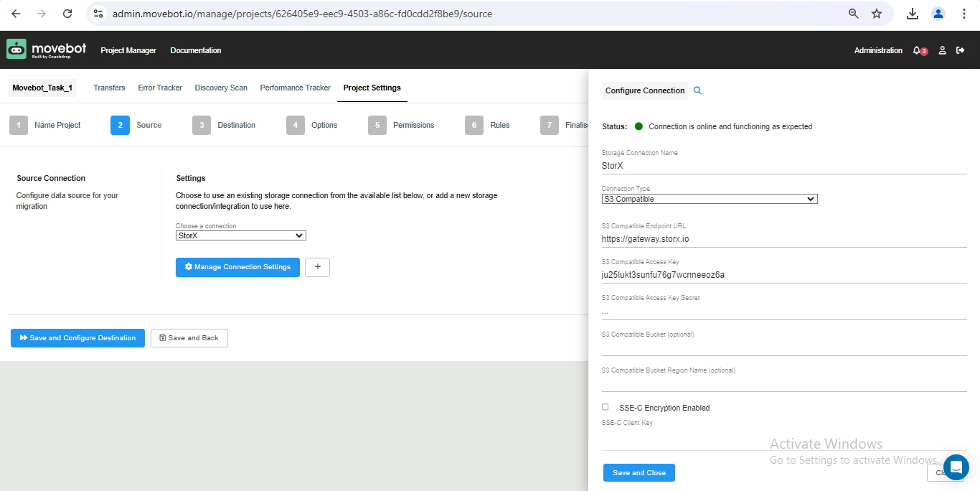Click the browser address bar URL

click(x=302, y=14)
